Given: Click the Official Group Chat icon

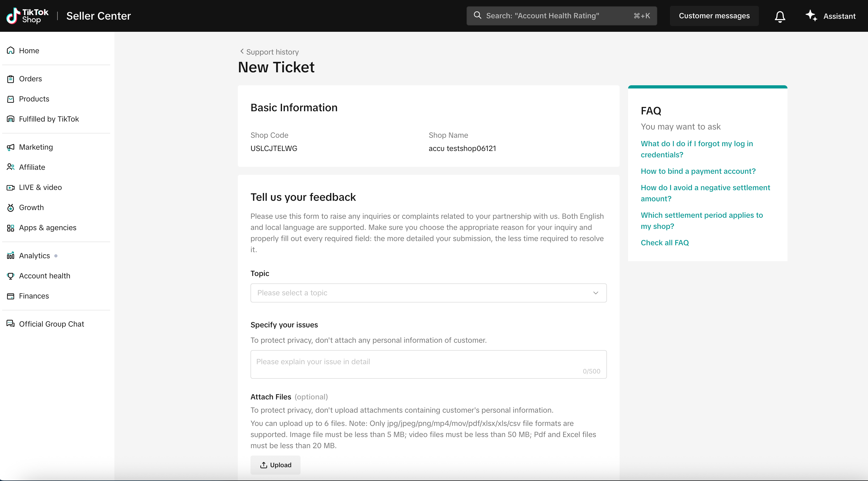Looking at the screenshot, I should [x=10, y=324].
